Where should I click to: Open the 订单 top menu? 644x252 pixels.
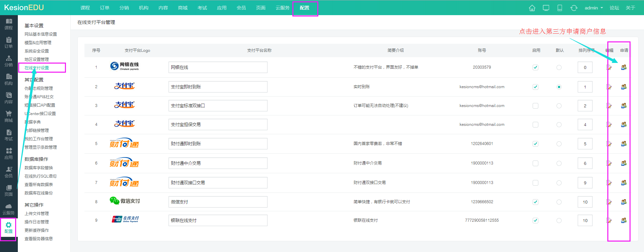click(105, 8)
